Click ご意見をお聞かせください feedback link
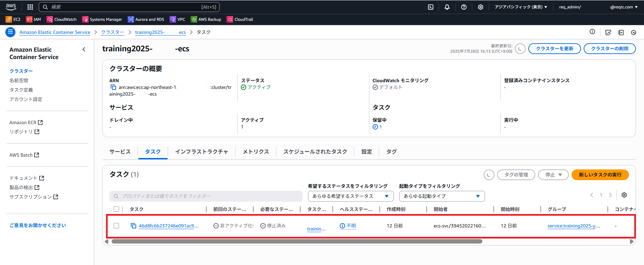Image resolution: width=644 pixels, height=265 pixels. [38, 225]
